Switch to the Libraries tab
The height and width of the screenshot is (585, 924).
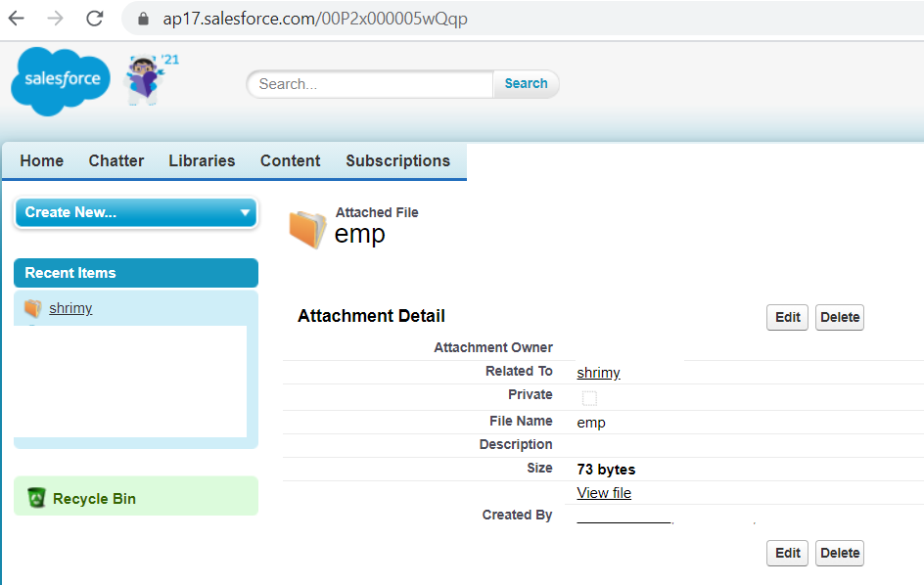(202, 161)
